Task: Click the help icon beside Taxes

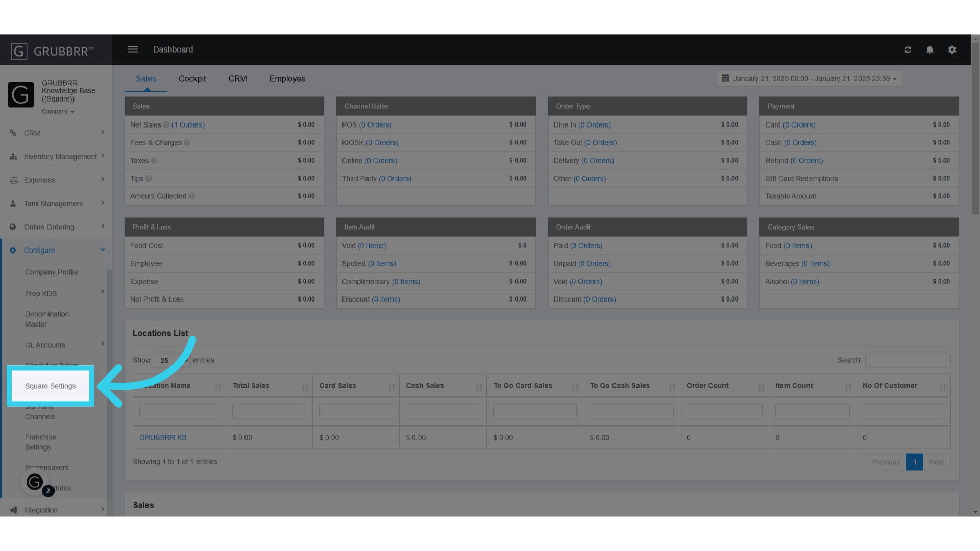Action: tap(154, 161)
